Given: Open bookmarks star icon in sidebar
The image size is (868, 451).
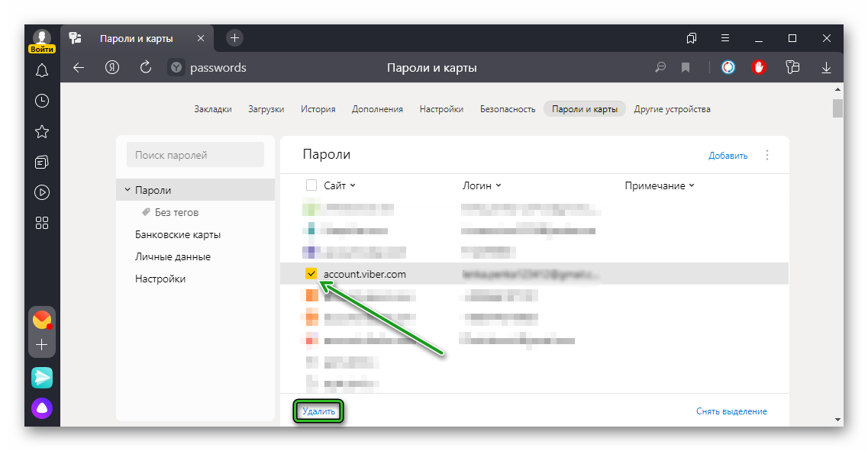Looking at the screenshot, I should (x=42, y=131).
